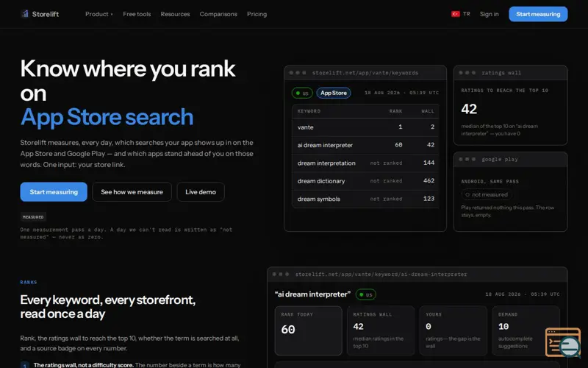
Task: Click the storelift.net/app/vante/keywords address text
Action: coord(365,73)
